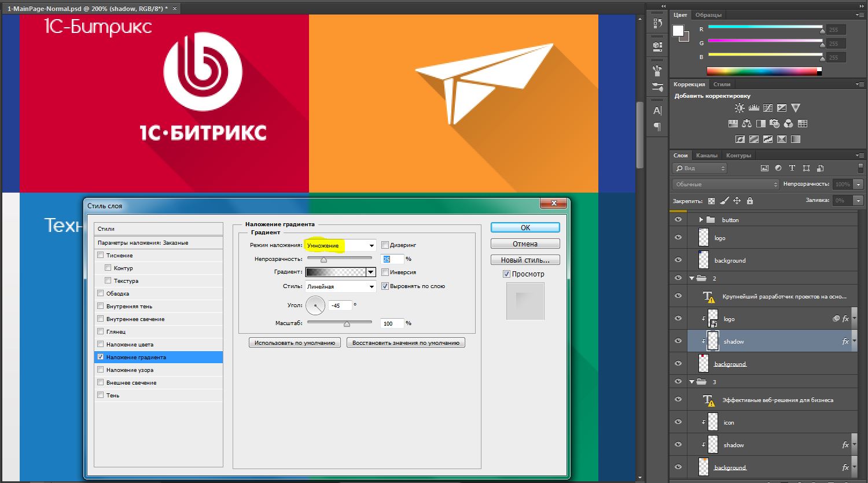Uncheck the Наложение градиента effect
The width and height of the screenshot is (868, 483).
click(x=101, y=357)
